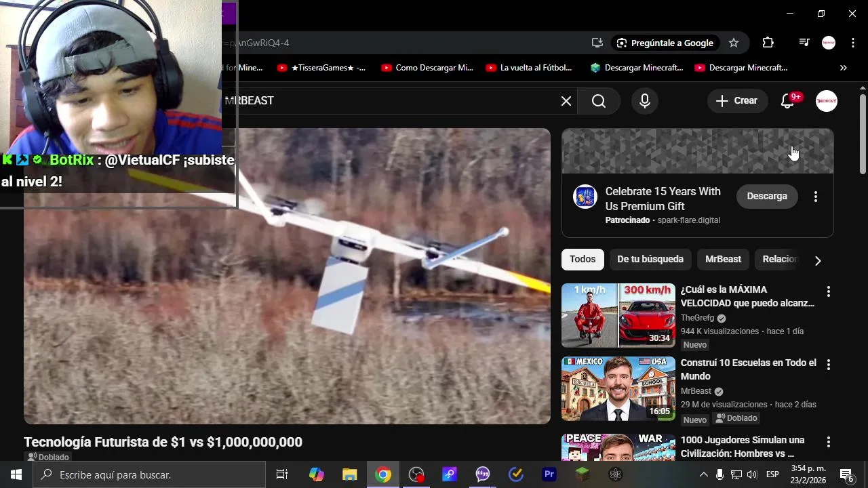The width and height of the screenshot is (868, 488).
Task: Click the install app icon in address bar
Action: [x=597, y=43]
